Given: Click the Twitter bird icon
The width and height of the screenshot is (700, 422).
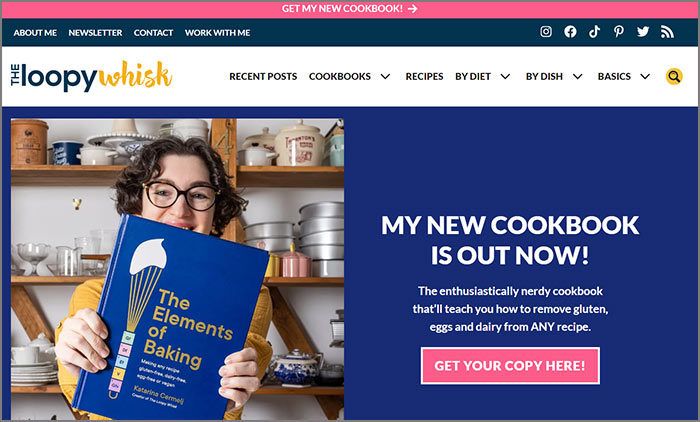Looking at the screenshot, I should [x=643, y=32].
